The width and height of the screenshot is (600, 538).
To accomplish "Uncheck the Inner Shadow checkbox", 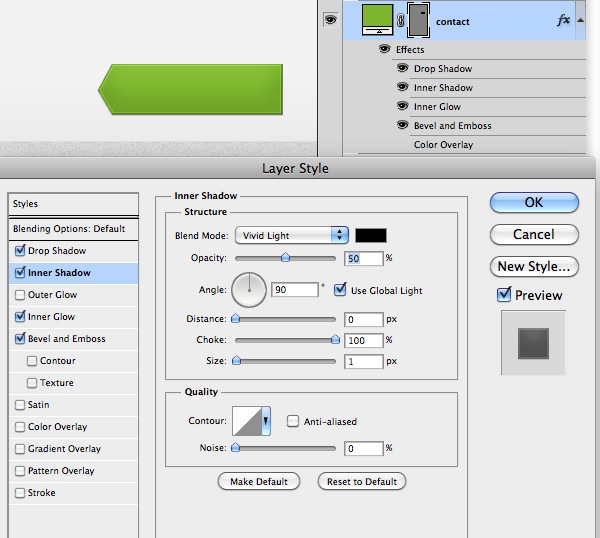I will pyautogui.click(x=20, y=272).
